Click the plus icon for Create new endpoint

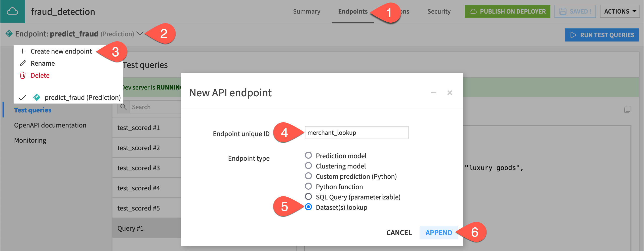point(23,51)
